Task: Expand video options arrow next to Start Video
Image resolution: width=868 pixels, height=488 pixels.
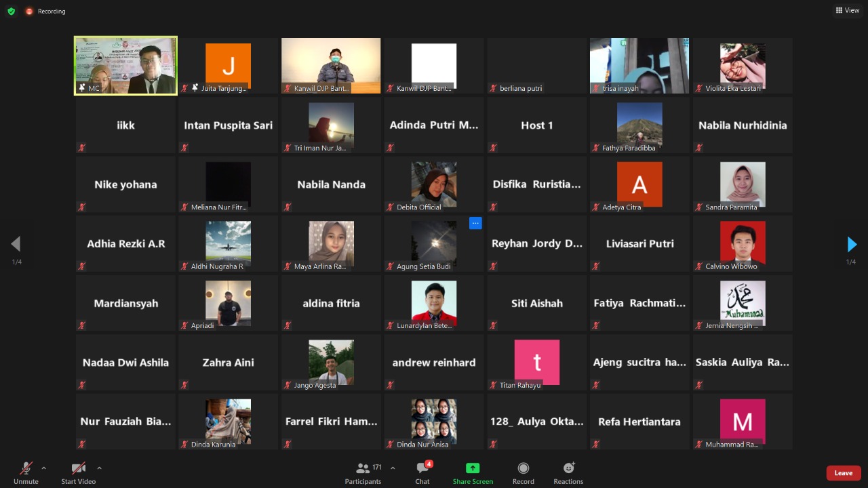Action: point(99,468)
